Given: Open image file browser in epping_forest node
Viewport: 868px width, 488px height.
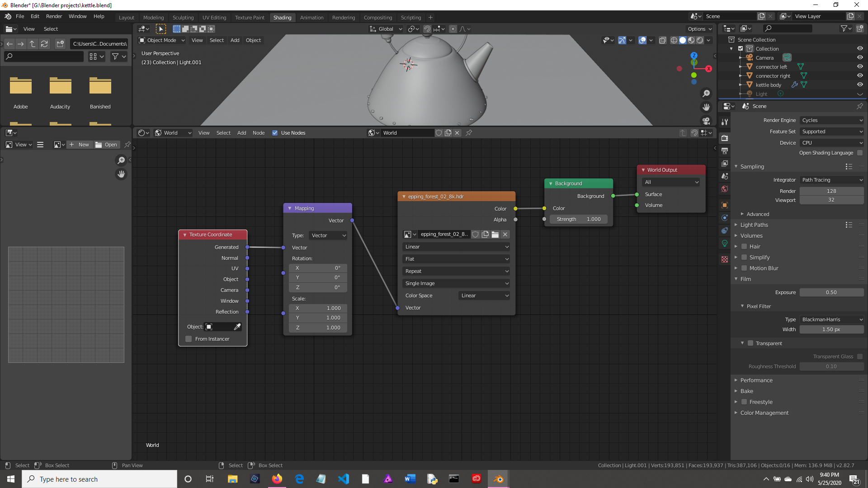Looking at the screenshot, I should point(495,234).
